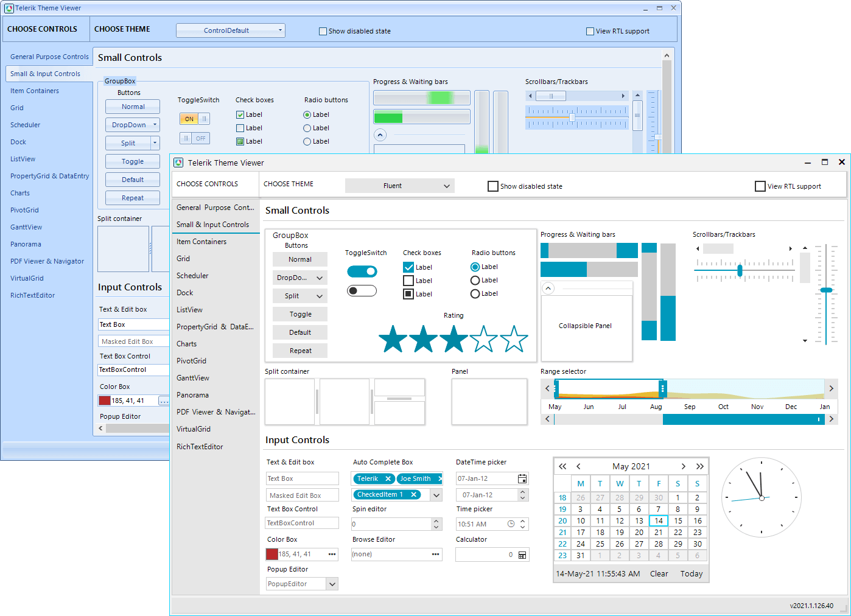
Task: Go to Item Containers in Fluent window
Action: [215, 242]
